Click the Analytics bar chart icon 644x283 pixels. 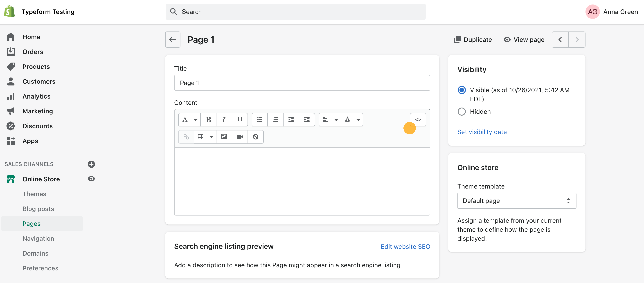[x=11, y=96]
